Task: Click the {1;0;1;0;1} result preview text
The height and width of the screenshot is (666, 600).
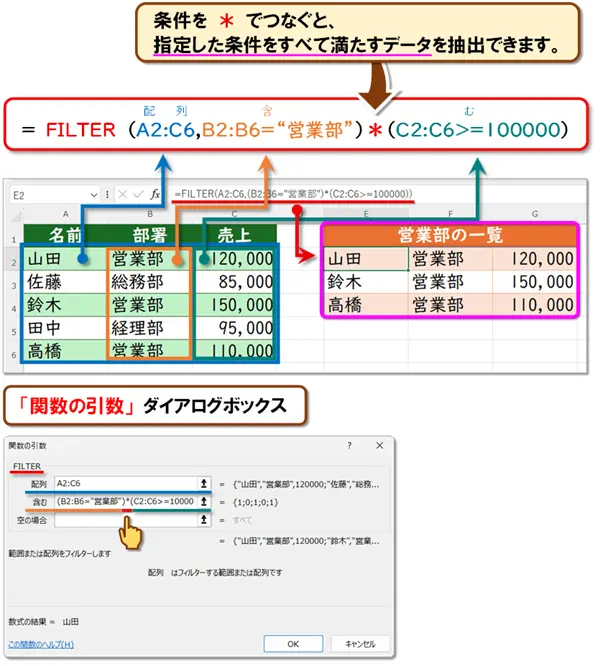Action: (255, 502)
